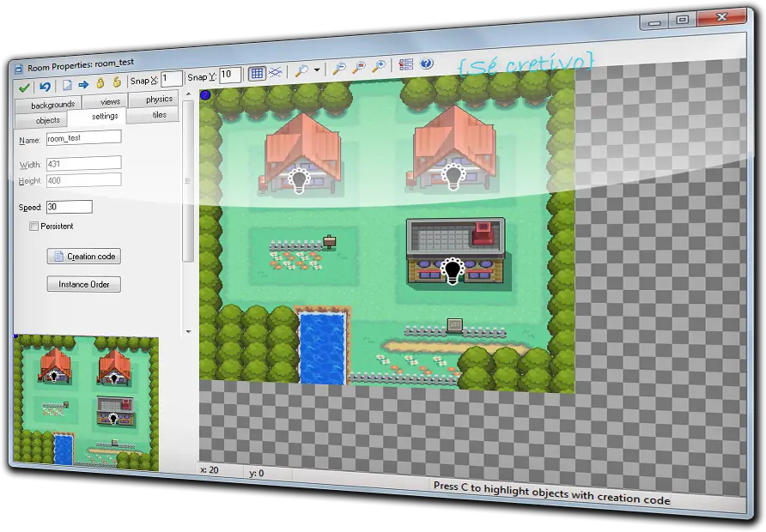The image size is (766, 532).
Task: Click the Height field showing 400
Action: [83, 180]
